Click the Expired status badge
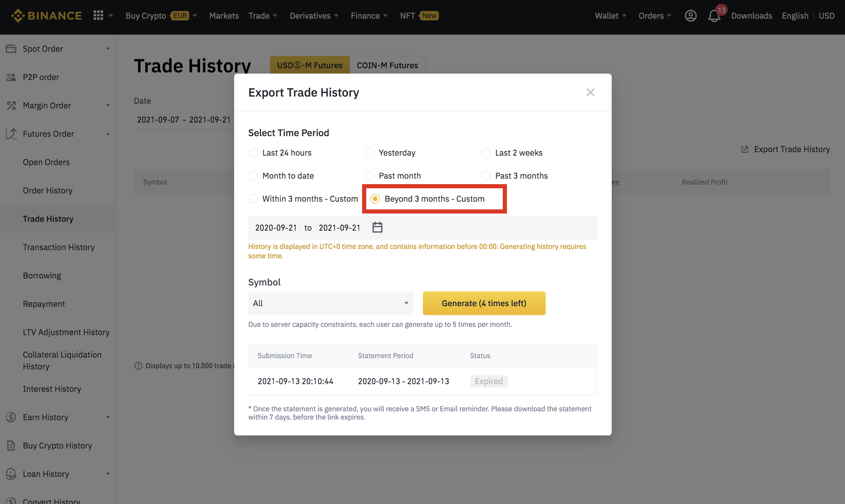 [x=489, y=381]
